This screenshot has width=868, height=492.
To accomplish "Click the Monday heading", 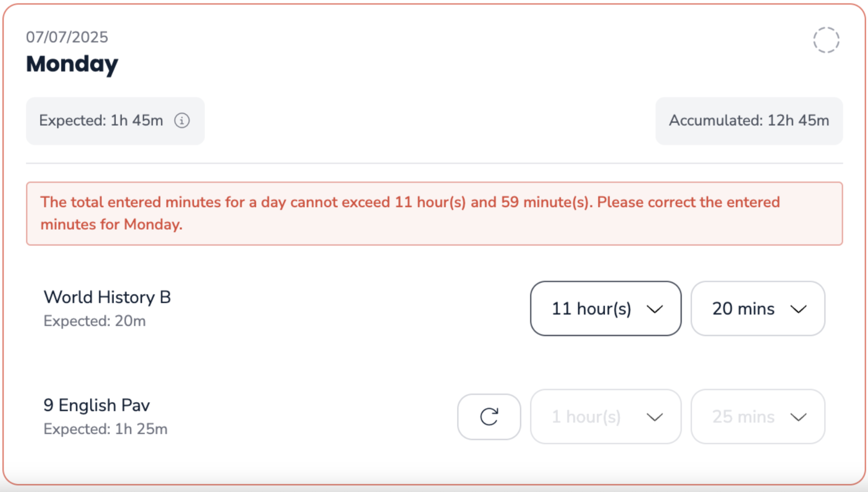I will click(x=72, y=64).
